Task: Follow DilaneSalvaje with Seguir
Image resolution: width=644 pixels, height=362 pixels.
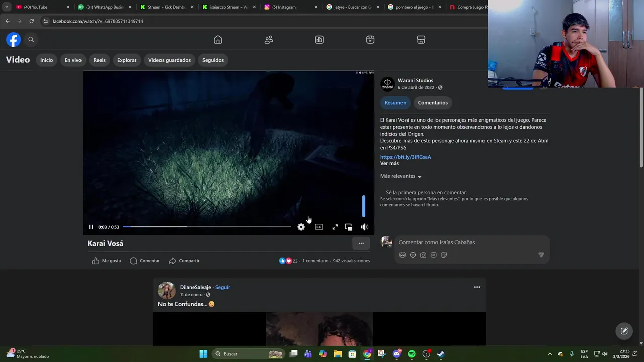Action: (x=223, y=287)
